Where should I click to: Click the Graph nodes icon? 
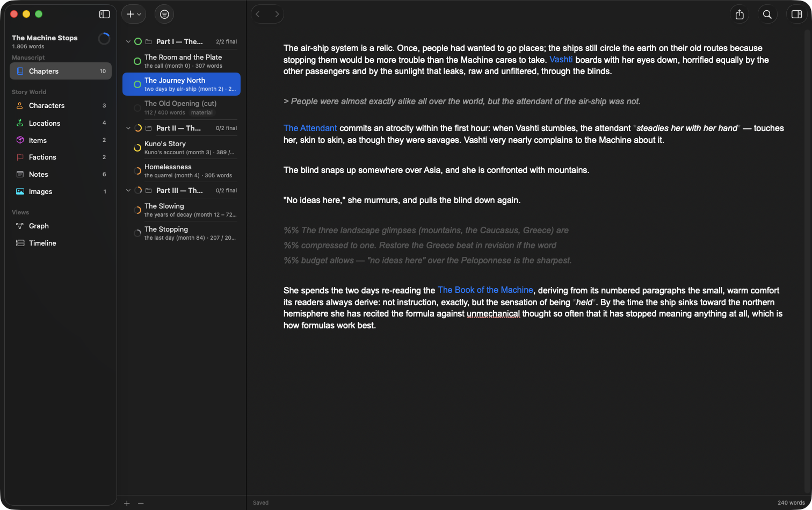click(x=20, y=226)
